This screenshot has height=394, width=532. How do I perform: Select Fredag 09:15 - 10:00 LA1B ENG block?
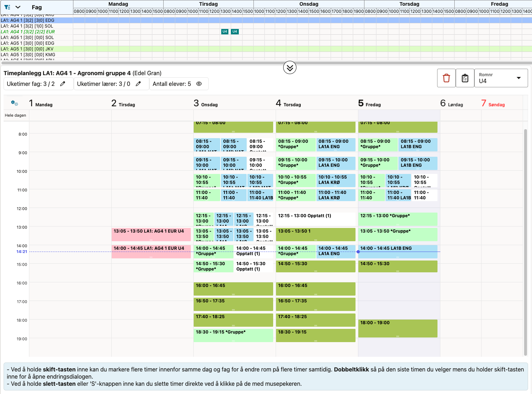tap(418, 163)
